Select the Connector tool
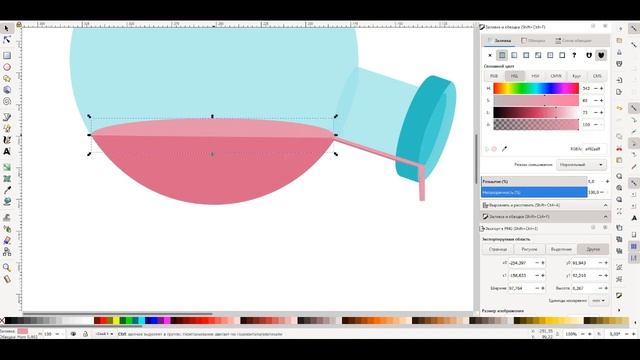Screen dimensions: 640x360 point(7,252)
